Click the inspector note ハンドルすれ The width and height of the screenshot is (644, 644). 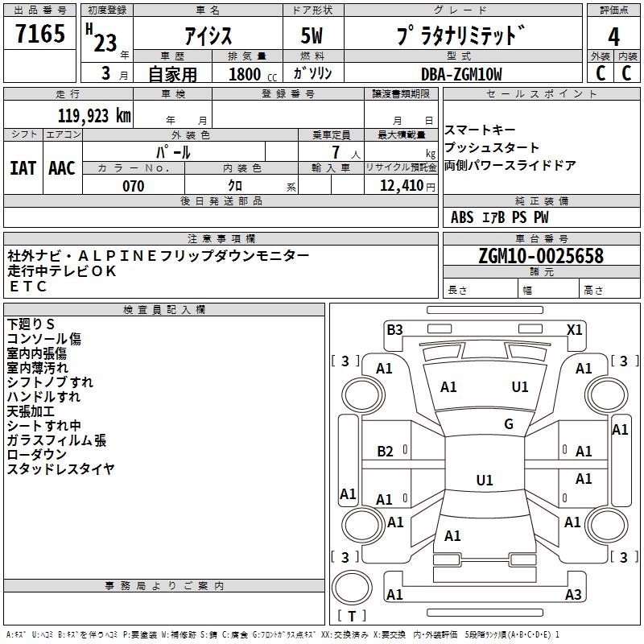click(x=43, y=396)
